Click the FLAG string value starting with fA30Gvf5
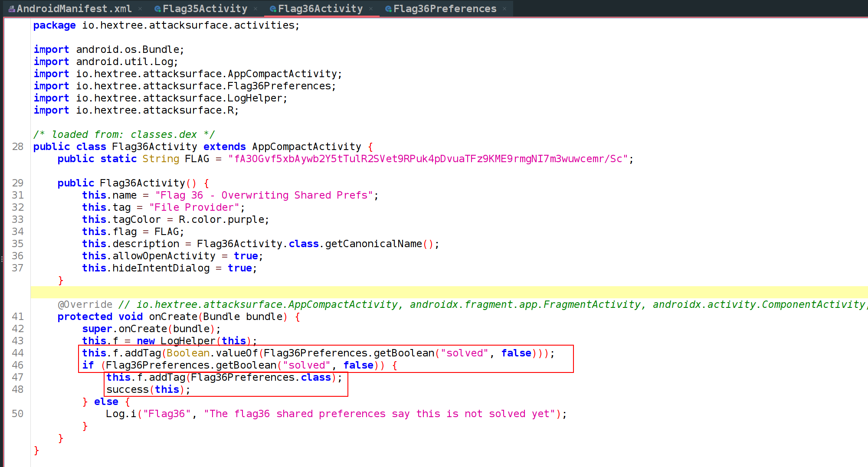This screenshot has height=467, width=868. (x=428, y=159)
